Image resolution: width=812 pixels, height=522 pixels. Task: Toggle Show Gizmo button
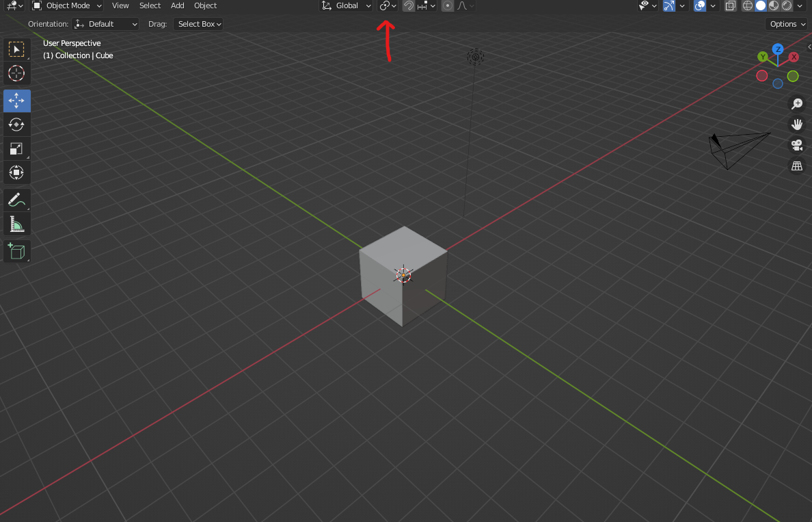coord(669,5)
